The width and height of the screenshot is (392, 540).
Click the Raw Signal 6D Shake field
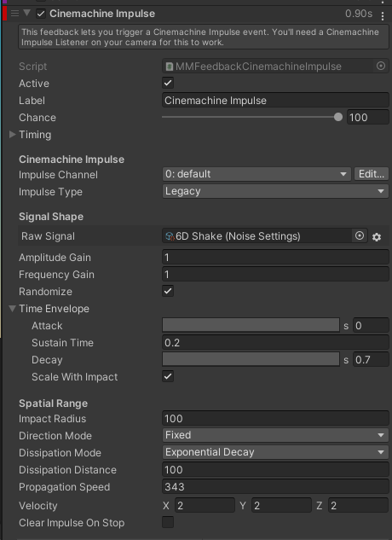click(x=257, y=236)
